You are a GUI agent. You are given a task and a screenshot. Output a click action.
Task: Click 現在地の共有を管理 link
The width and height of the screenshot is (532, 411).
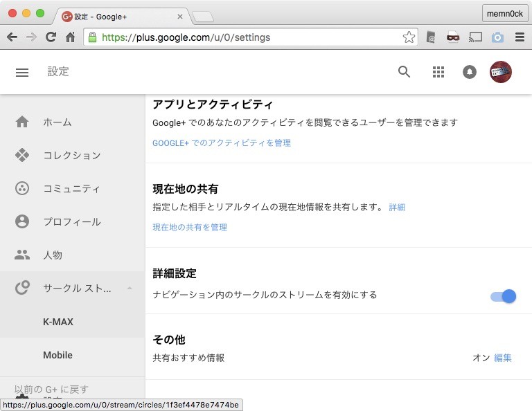coord(190,227)
